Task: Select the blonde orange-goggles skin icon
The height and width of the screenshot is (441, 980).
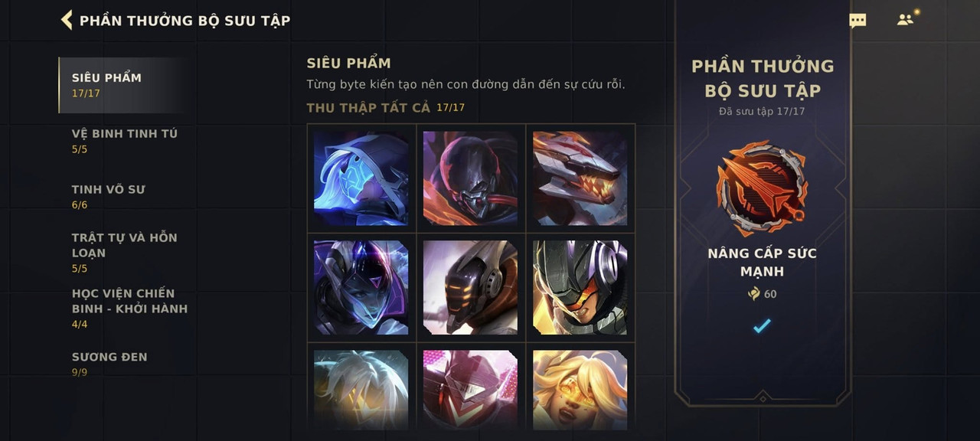Action: point(580,390)
